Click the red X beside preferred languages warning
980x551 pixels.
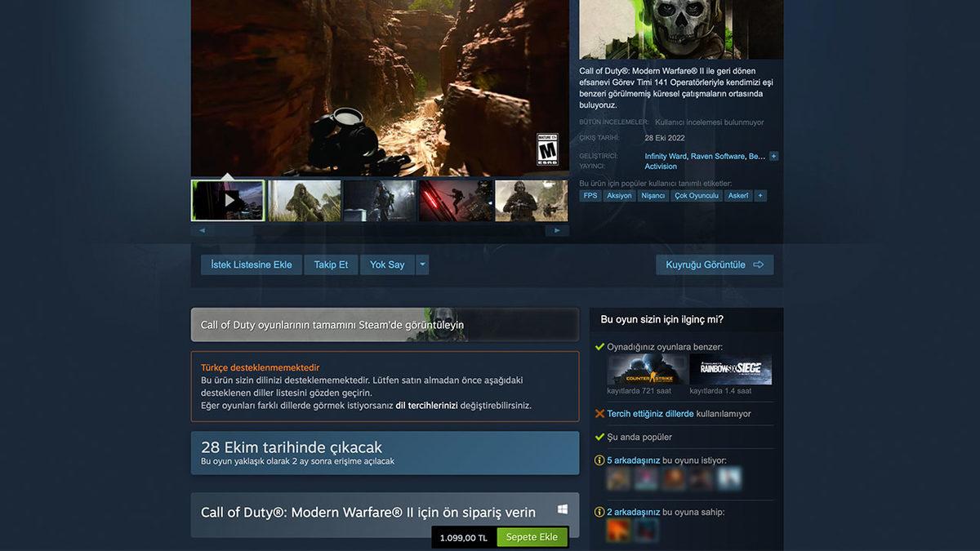[601, 414]
